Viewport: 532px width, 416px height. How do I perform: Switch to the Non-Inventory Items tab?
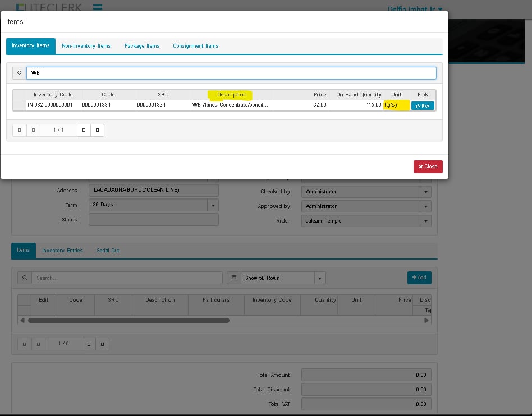[86, 46]
